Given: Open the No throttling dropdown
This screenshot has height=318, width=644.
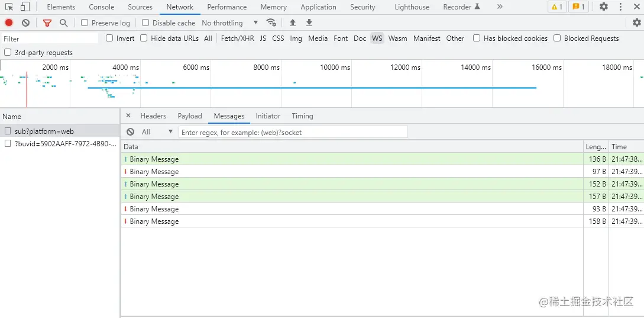Looking at the screenshot, I should 230,23.
